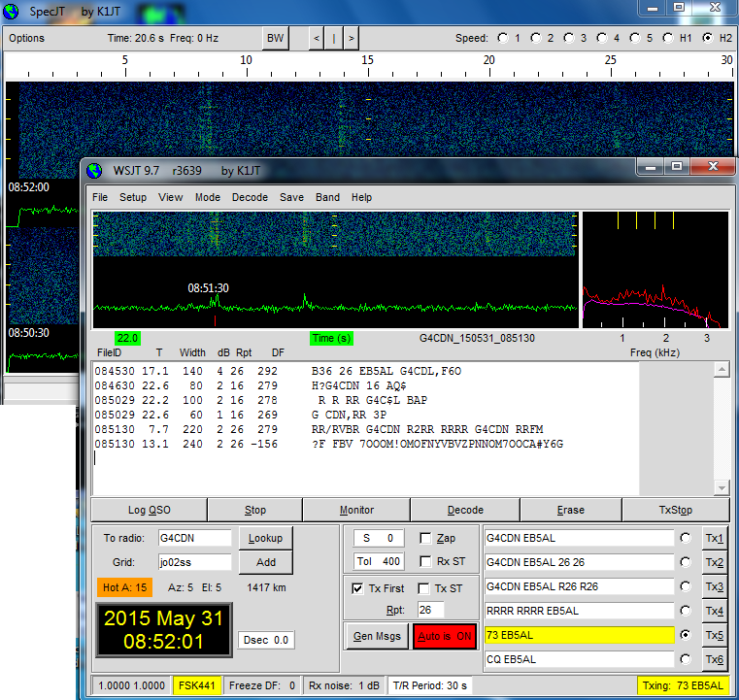Click the Tx5 button
This screenshot has width=739, height=700.
[x=714, y=635]
